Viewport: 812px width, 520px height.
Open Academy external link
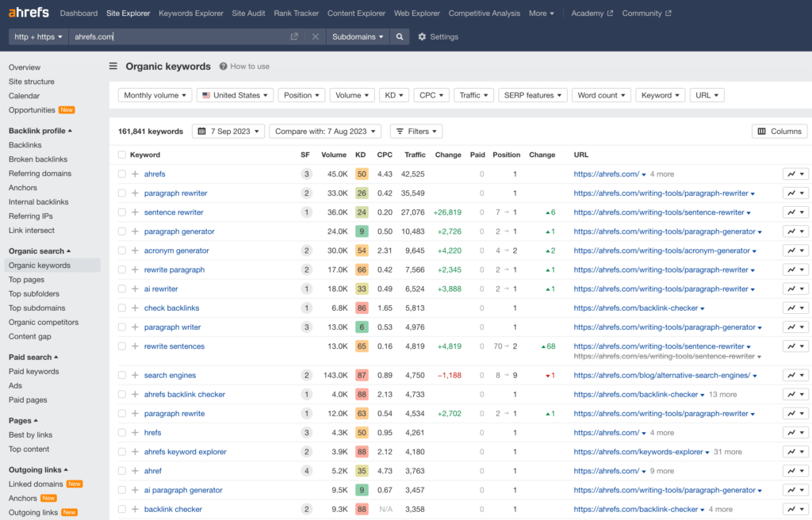pyautogui.click(x=592, y=13)
